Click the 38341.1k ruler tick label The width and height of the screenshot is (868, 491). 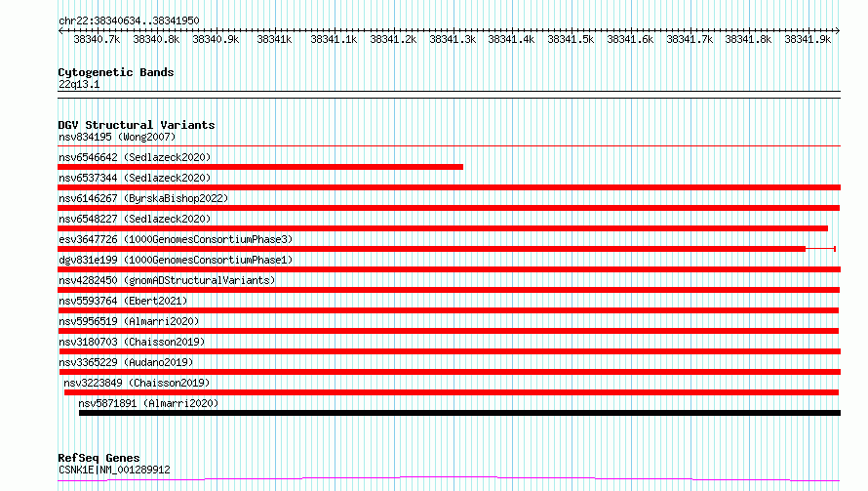click(x=334, y=39)
